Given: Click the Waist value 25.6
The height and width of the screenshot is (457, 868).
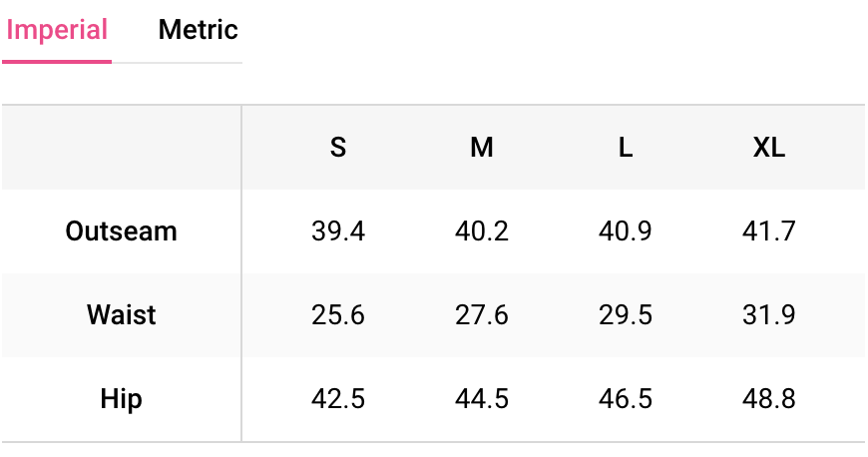Looking at the screenshot, I should (x=338, y=315).
